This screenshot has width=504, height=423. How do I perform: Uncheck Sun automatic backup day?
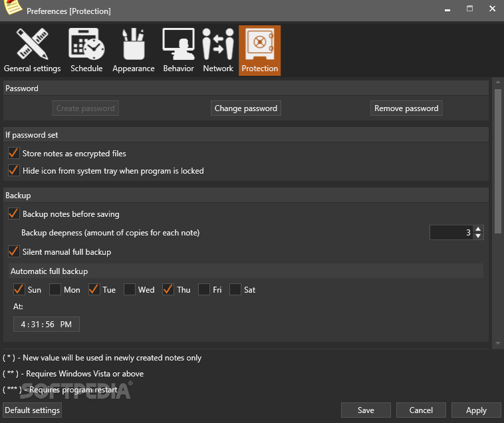tap(19, 289)
